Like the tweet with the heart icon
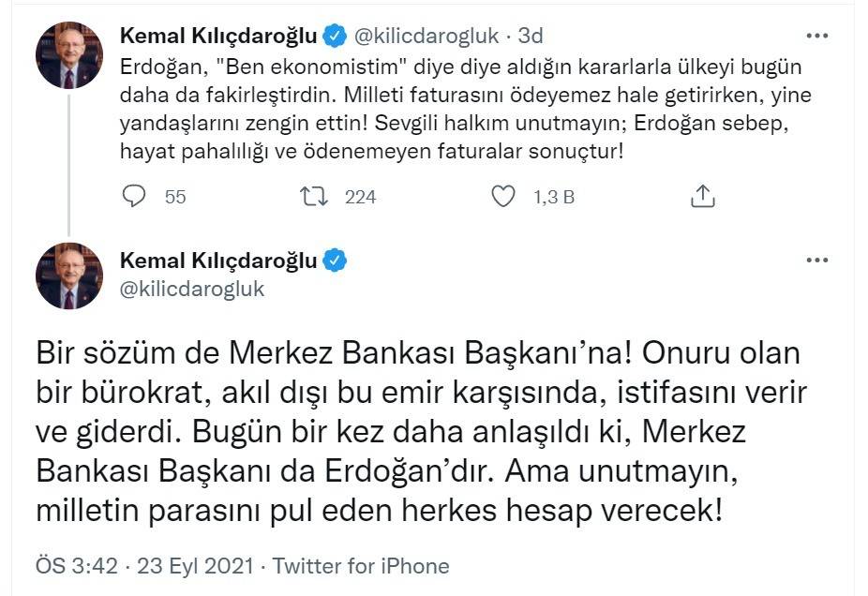Screen dimensions: 868x596 point(503,196)
